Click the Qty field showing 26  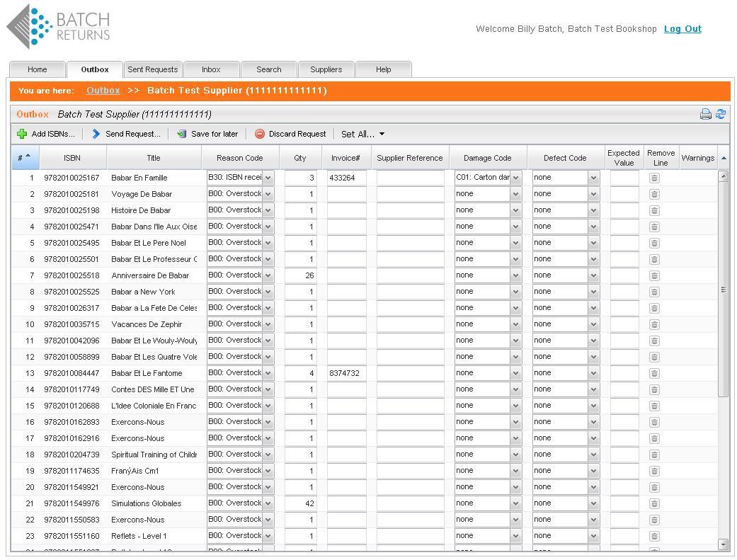tap(300, 275)
